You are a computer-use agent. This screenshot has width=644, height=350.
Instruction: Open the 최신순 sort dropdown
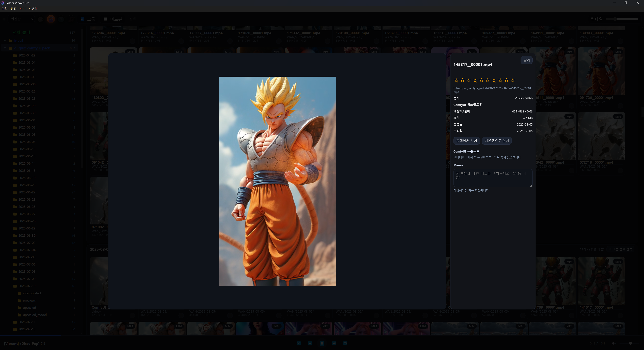(x=21, y=19)
